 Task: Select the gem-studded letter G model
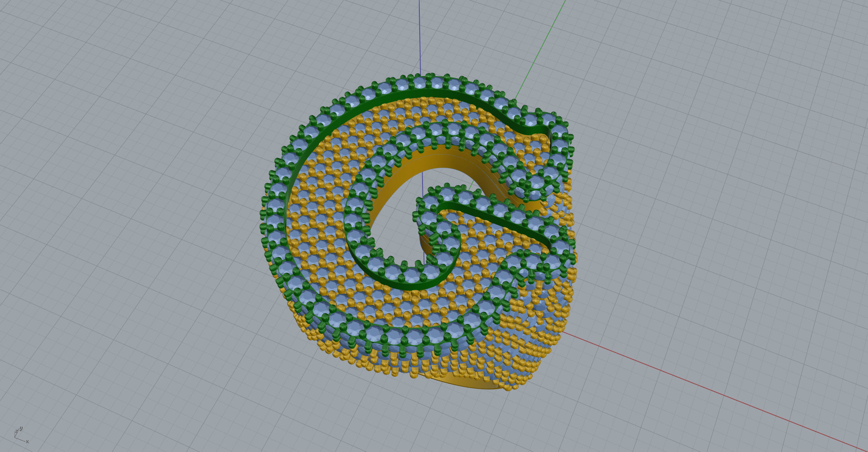(x=419, y=231)
